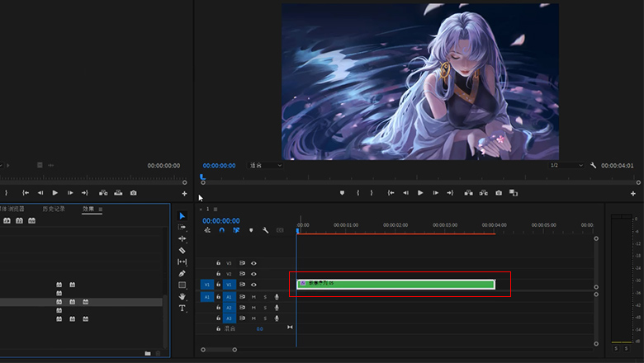Mark Out point in Program monitor

click(372, 193)
